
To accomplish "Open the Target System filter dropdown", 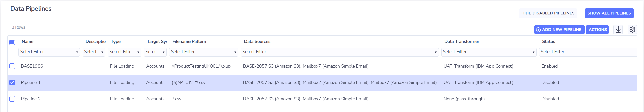I will pyautogui.click(x=155, y=52).
